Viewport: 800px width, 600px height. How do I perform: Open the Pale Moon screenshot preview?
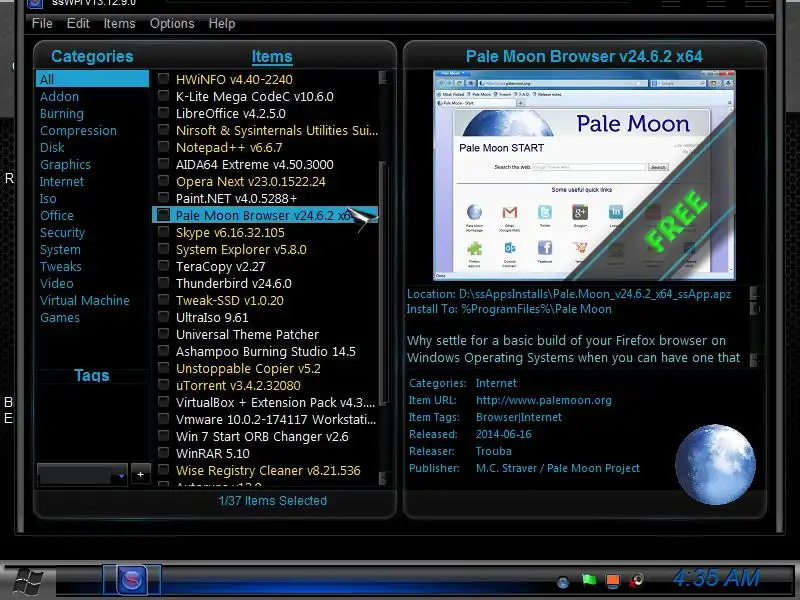584,176
